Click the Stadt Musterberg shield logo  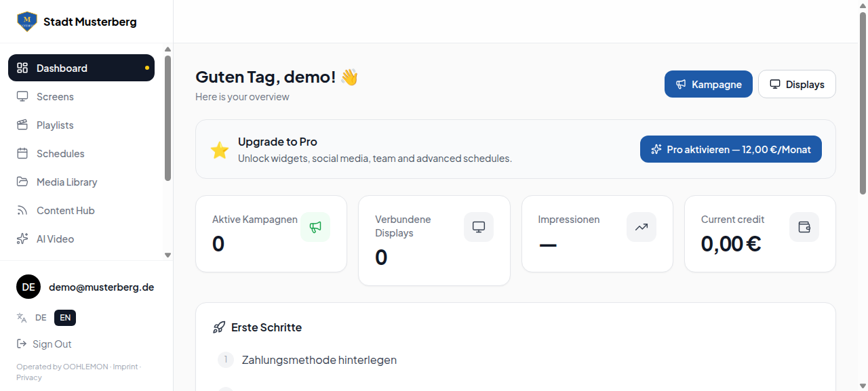(x=27, y=22)
